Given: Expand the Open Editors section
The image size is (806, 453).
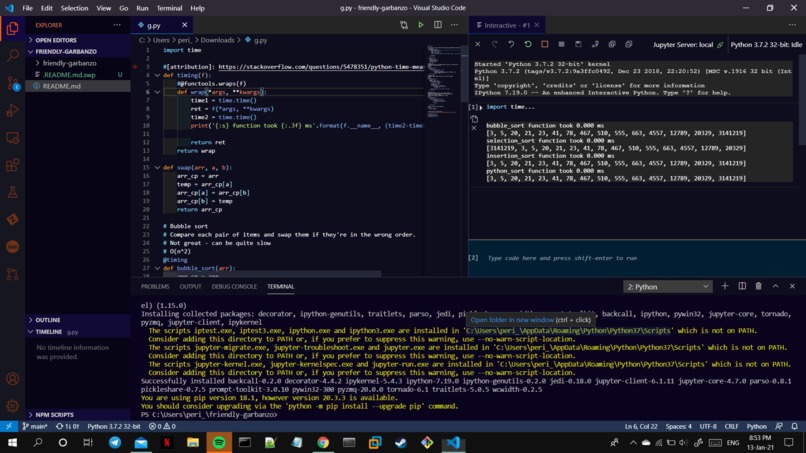Looking at the screenshot, I should 78,40.
